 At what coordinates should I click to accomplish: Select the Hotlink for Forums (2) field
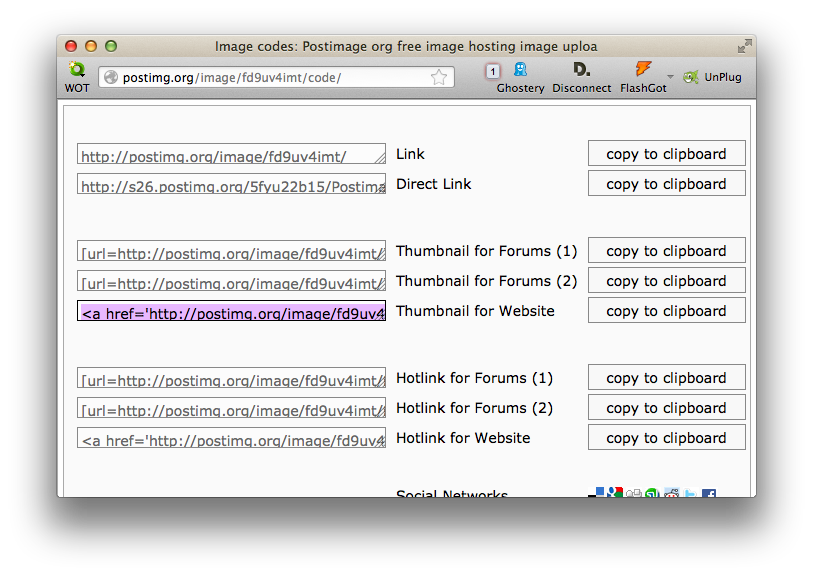tap(231, 408)
